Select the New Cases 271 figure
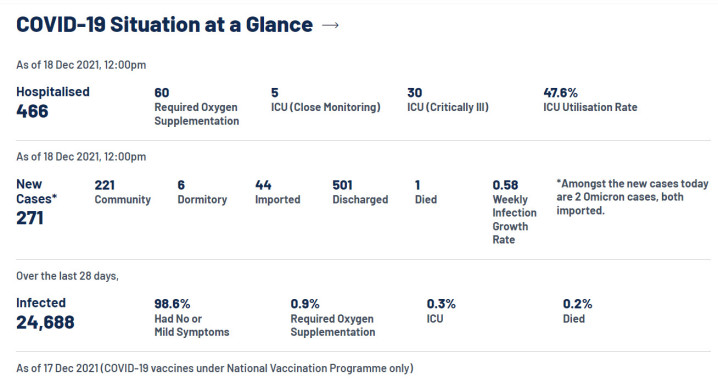The width and height of the screenshot is (718, 382). 37,202
